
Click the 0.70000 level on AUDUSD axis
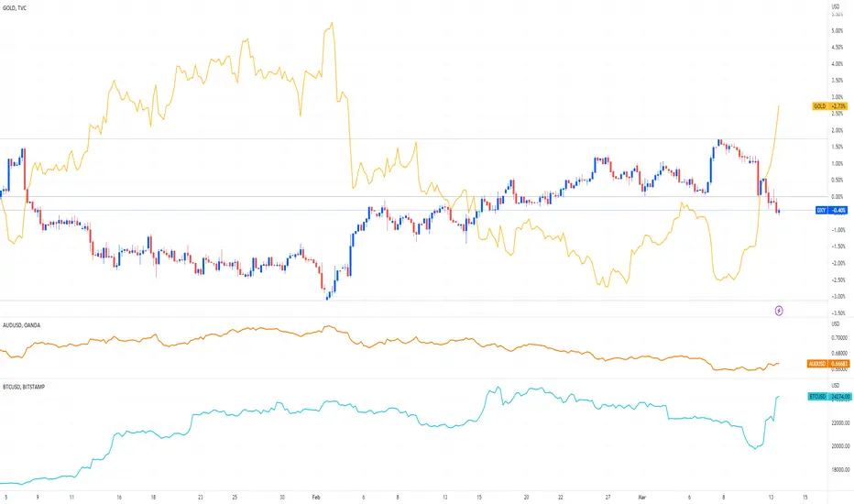[x=839, y=338]
